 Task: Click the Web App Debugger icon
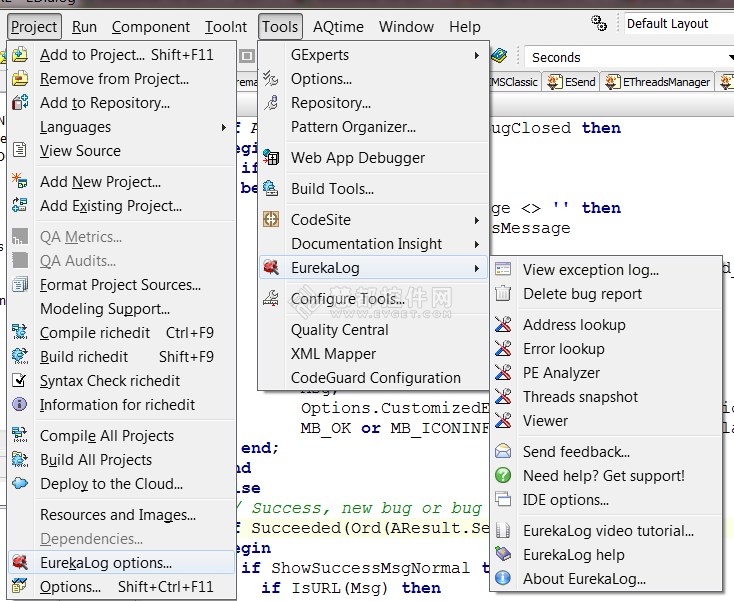pos(271,158)
